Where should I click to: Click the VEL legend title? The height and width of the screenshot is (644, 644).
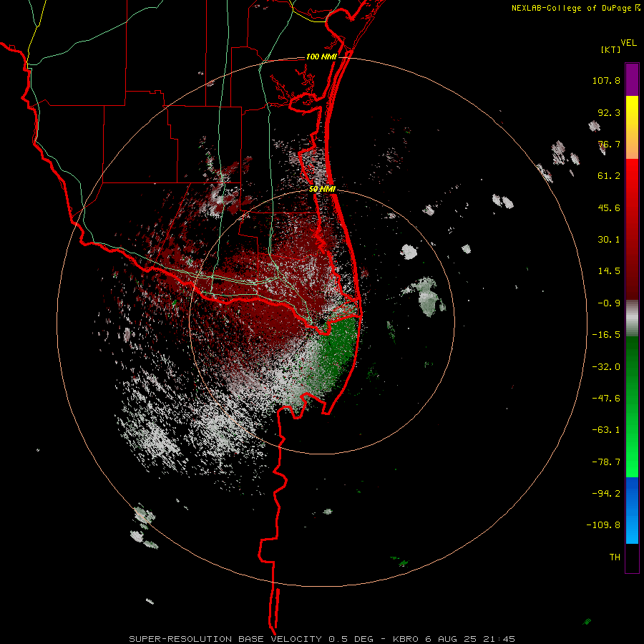628,42
